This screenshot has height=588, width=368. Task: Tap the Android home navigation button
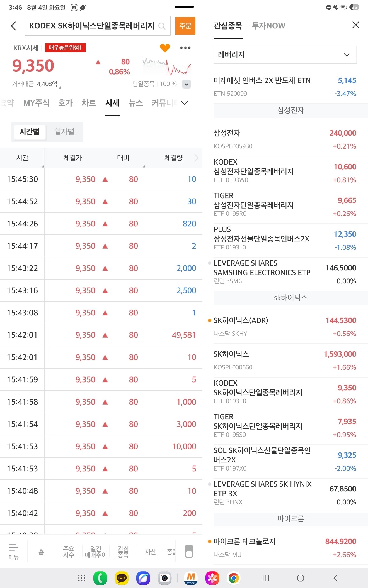coord(301,578)
